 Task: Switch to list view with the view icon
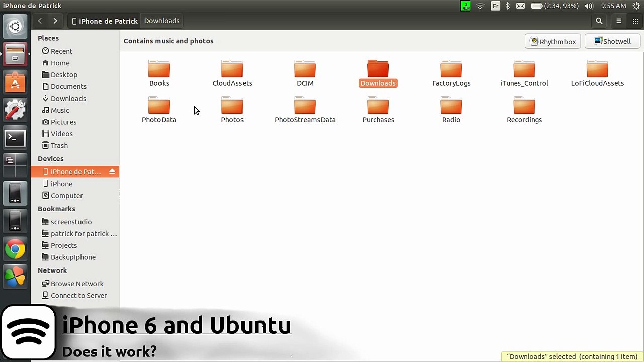click(619, 21)
